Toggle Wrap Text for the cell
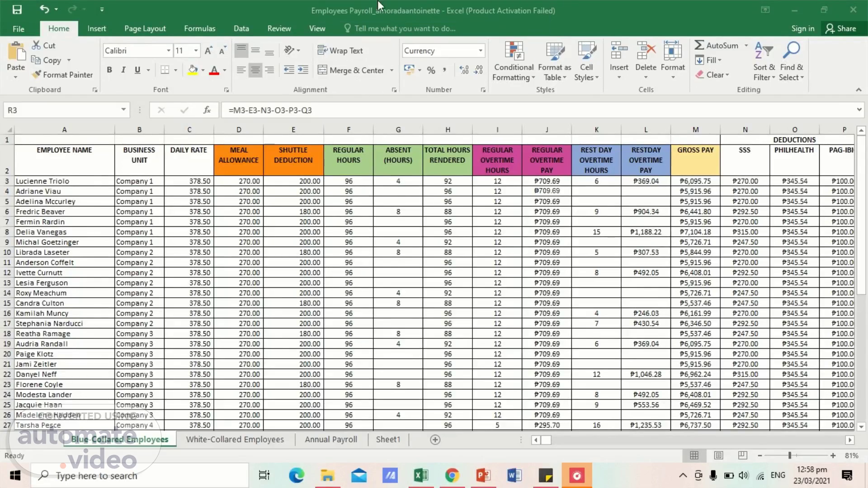Image resolution: width=868 pixels, height=488 pixels. [x=340, y=51]
